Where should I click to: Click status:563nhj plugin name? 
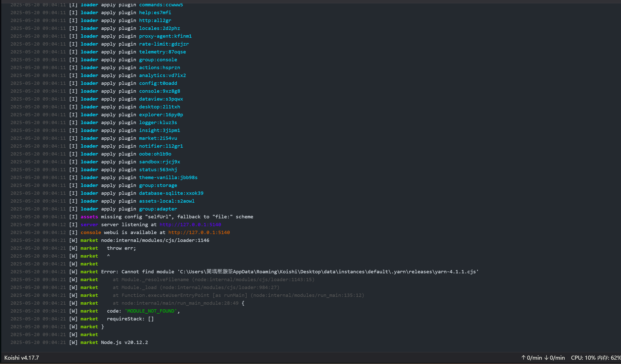click(x=158, y=169)
